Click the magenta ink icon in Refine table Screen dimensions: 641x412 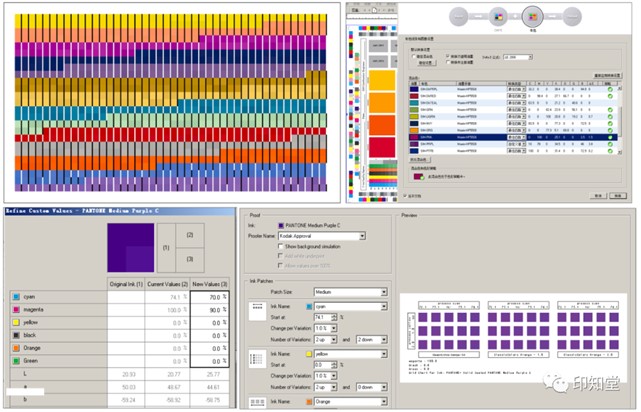[x=14, y=311]
